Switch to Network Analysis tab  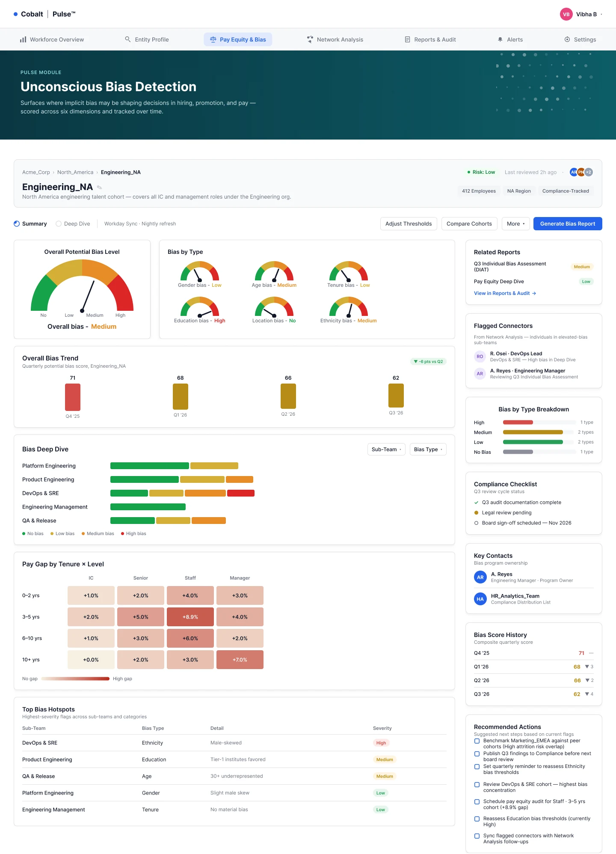point(335,39)
